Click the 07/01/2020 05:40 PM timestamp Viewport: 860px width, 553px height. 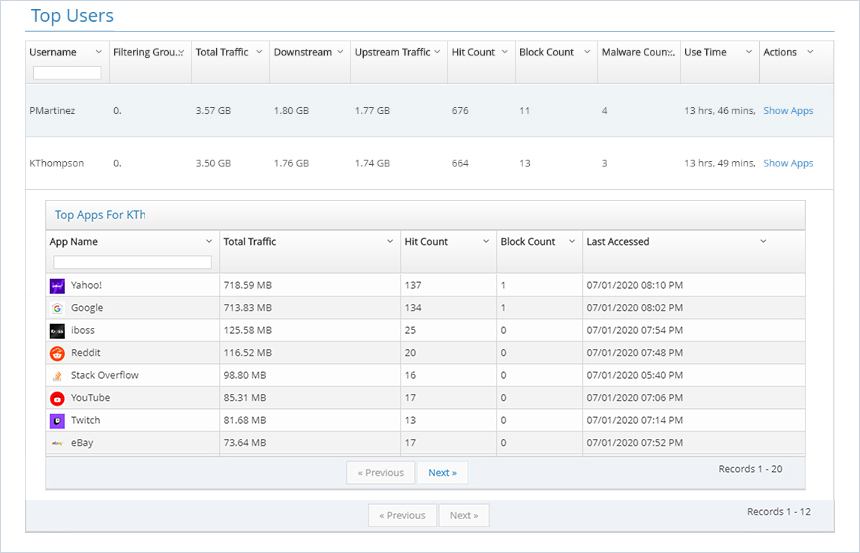[x=635, y=375]
